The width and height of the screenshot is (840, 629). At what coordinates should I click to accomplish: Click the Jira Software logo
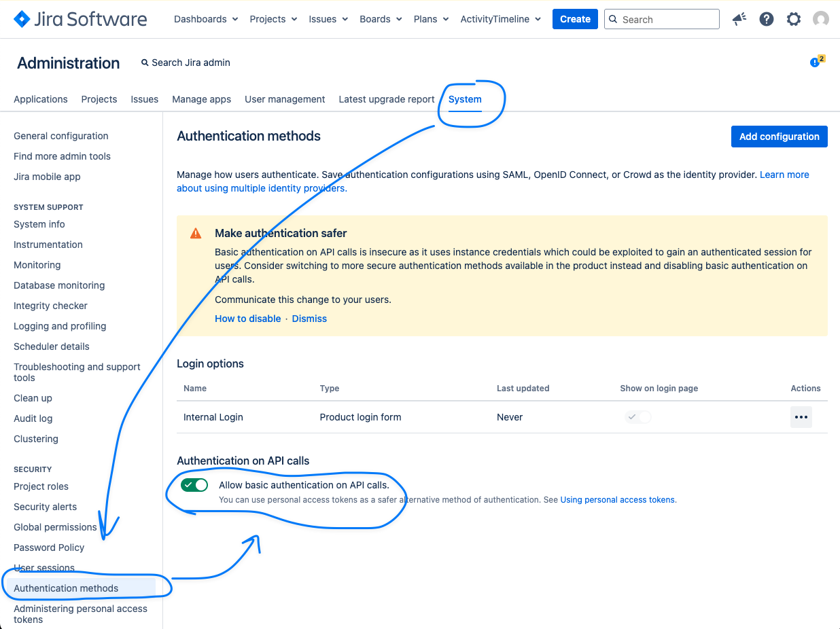[80, 19]
